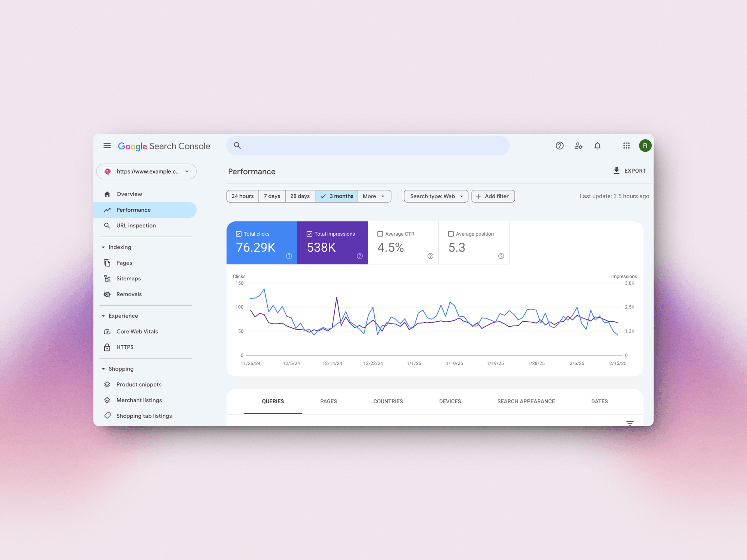Enable the Average position checkbox
The image size is (747, 560).
(x=451, y=234)
